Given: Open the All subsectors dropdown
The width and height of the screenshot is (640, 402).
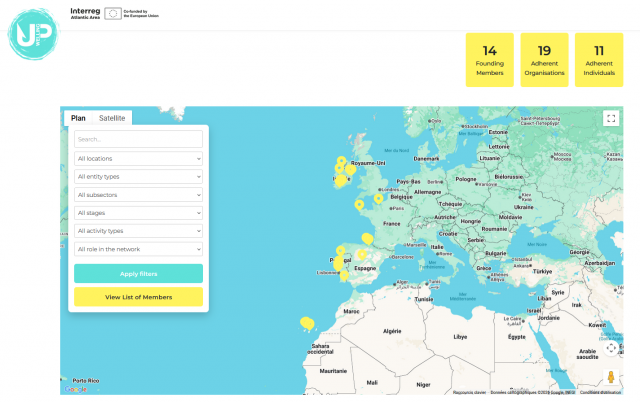Looking at the screenshot, I should 138,194.
